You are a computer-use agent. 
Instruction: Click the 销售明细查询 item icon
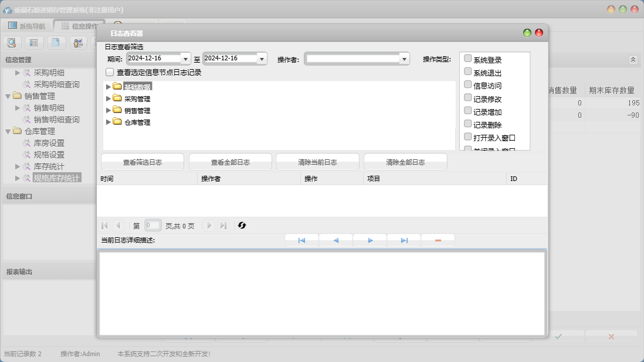point(27,119)
